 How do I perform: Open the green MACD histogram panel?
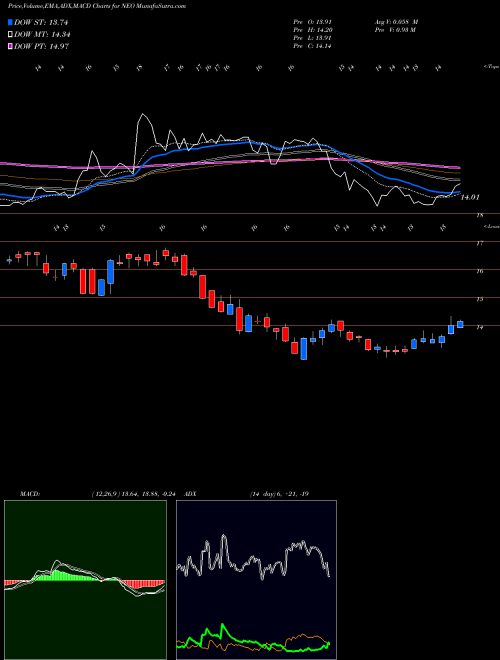pos(85,580)
